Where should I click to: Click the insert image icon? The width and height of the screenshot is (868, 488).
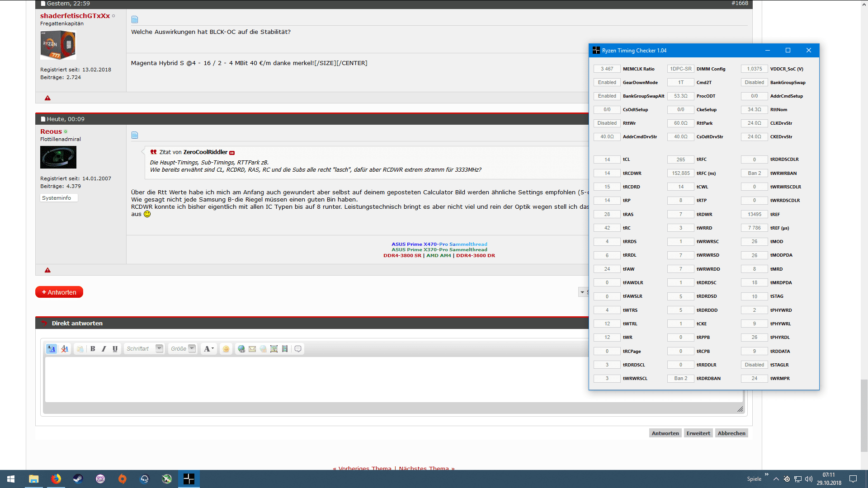click(274, 349)
